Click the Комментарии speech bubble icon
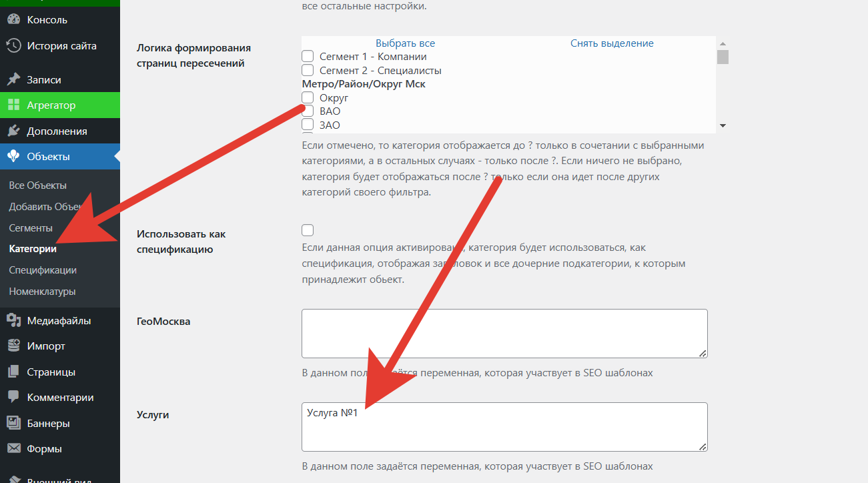Image resolution: width=868 pixels, height=483 pixels. coord(13,398)
